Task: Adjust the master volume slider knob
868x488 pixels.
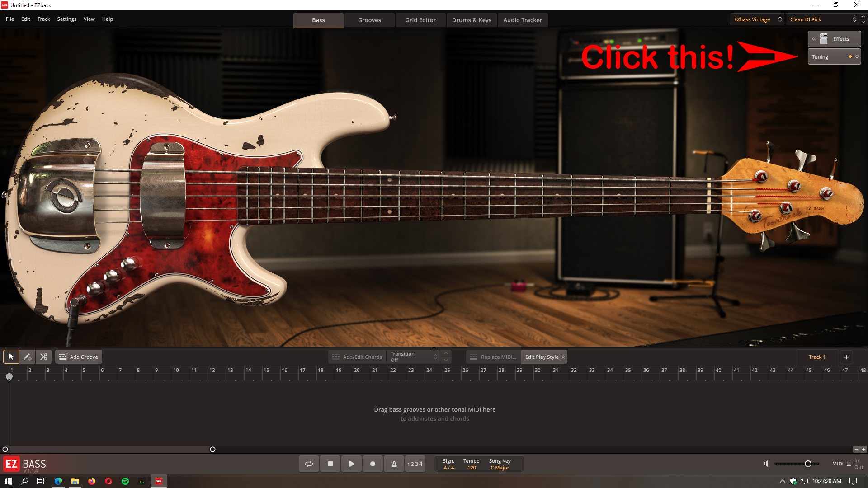Action: [x=808, y=464]
